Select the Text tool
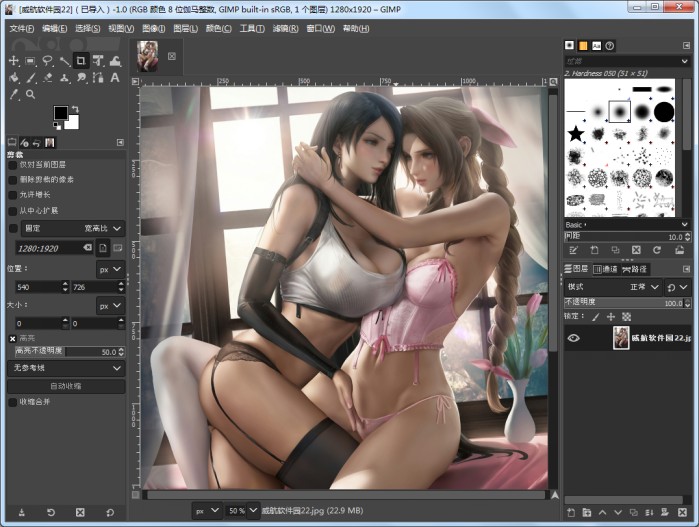The width and height of the screenshot is (699, 527). pyautogui.click(x=115, y=78)
